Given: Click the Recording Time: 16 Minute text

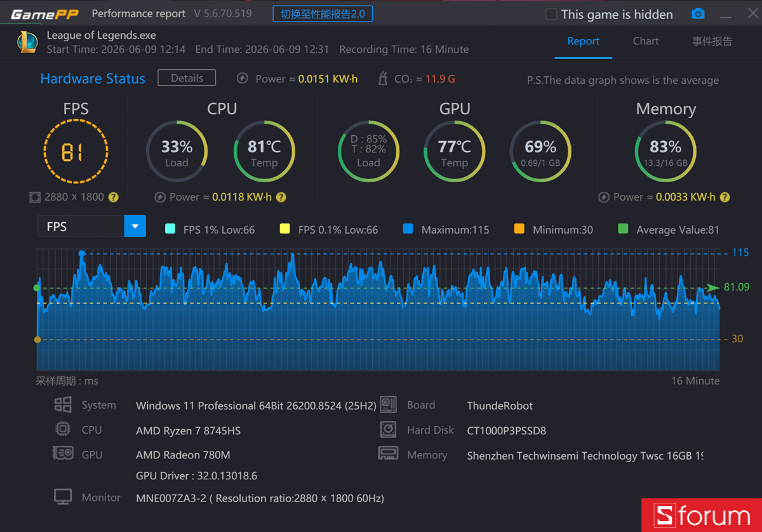Looking at the screenshot, I should pos(404,49).
